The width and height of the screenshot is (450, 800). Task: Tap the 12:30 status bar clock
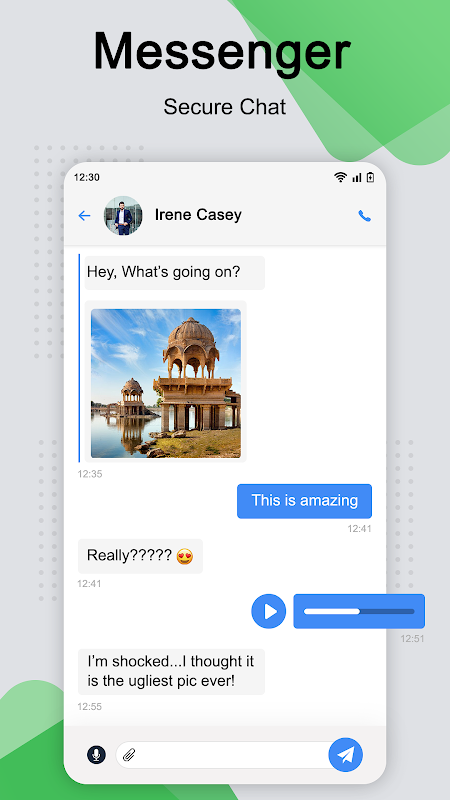coord(87,177)
